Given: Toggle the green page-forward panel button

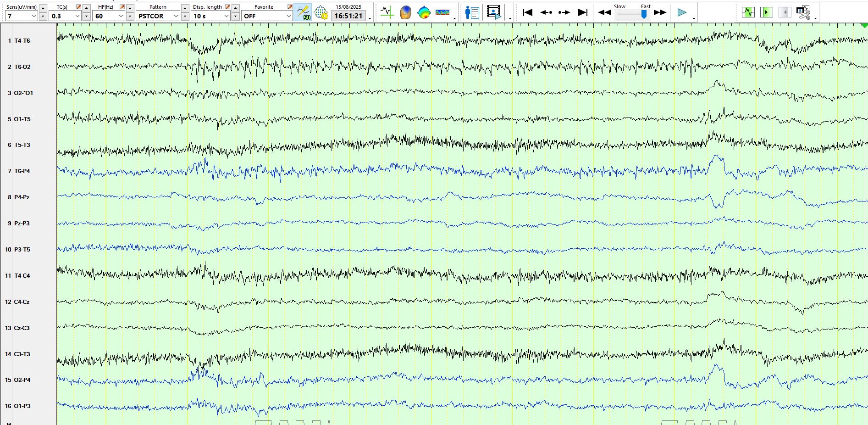Looking at the screenshot, I should point(766,12).
